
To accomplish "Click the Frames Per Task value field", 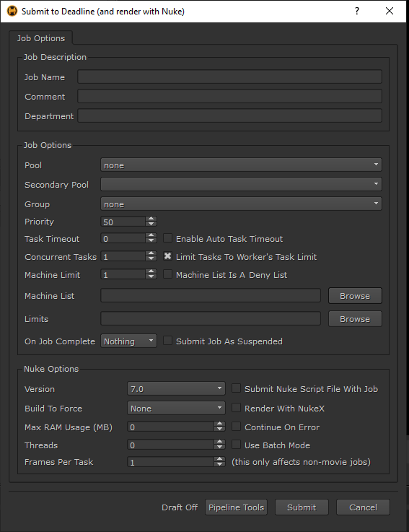I will [171, 462].
